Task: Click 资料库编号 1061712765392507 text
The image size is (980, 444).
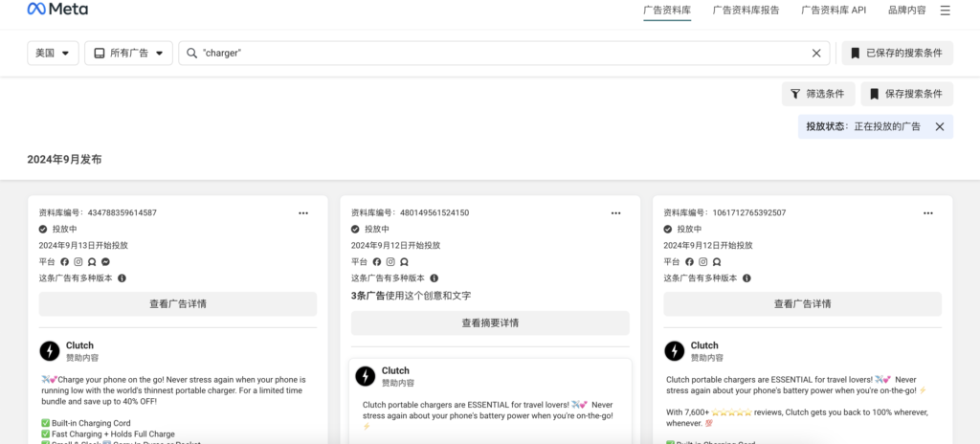Action: point(725,212)
